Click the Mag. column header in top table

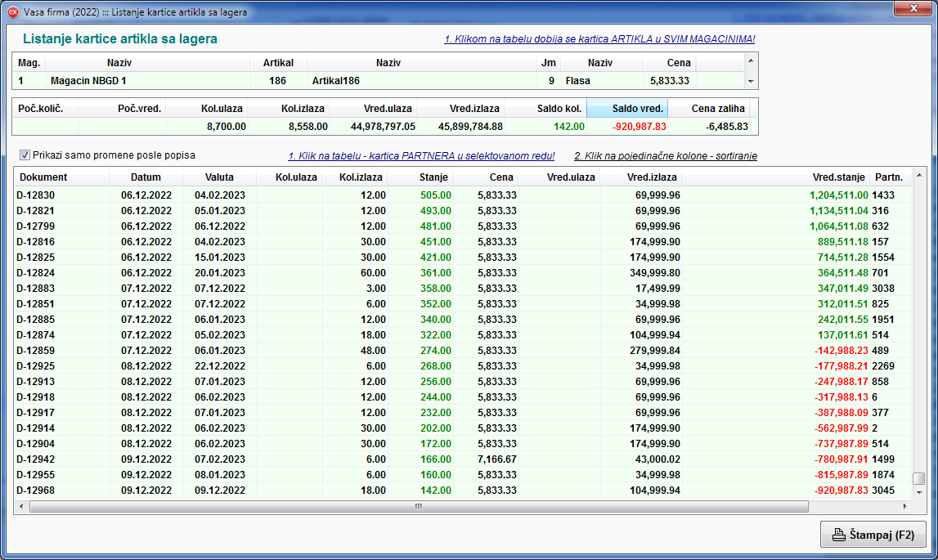click(x=29, y=63)
